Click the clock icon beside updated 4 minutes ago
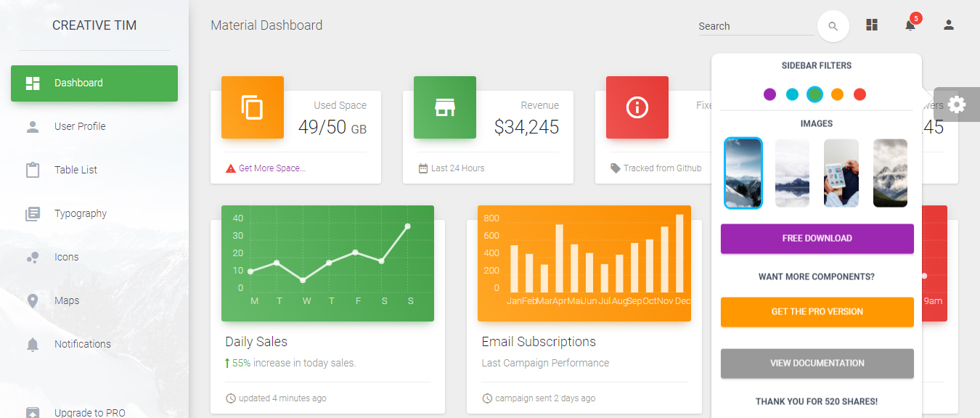 231,398
